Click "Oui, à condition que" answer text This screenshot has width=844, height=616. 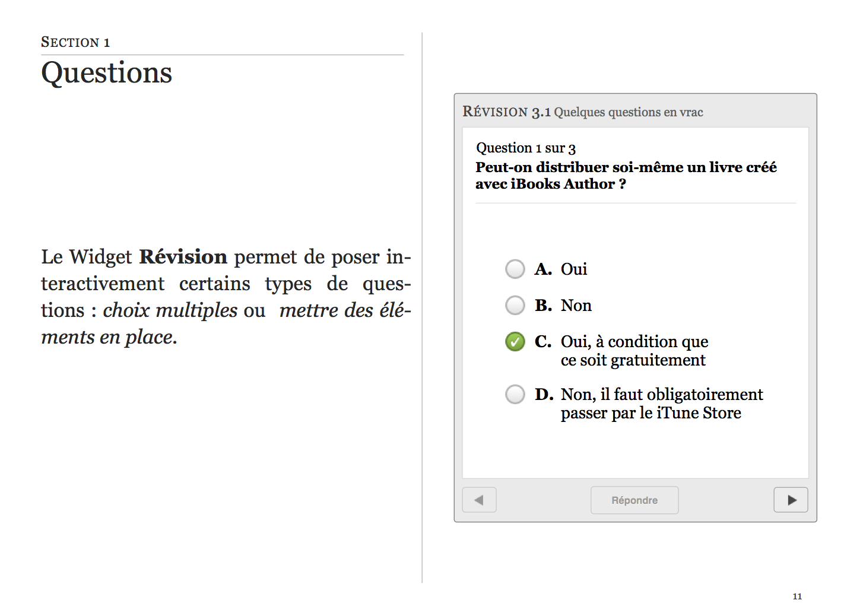pyautogui.click(x=634, y=342)
